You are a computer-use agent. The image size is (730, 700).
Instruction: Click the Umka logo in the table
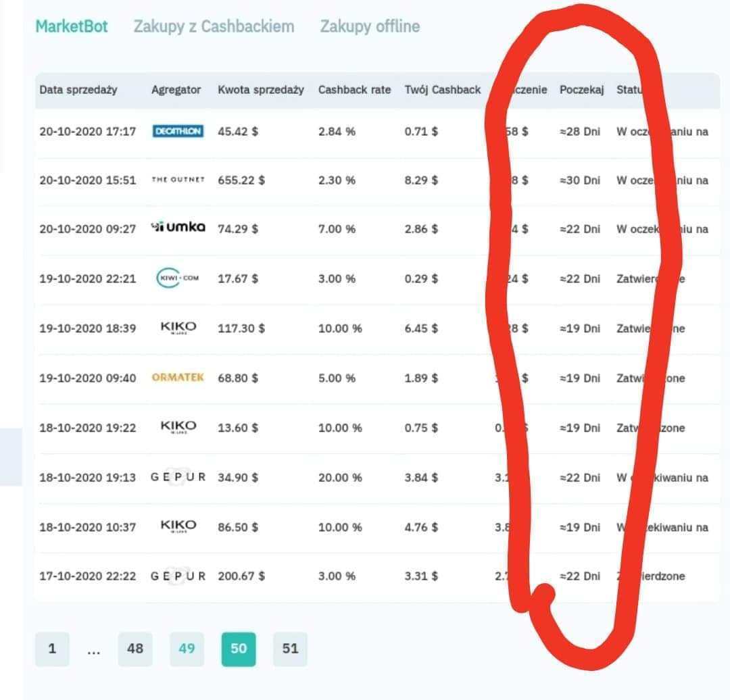(x=178, y=228)
